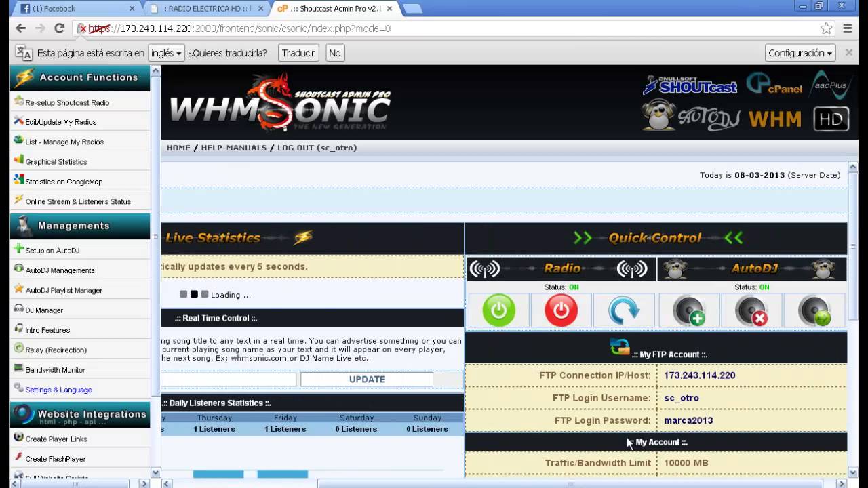Open the translation language dropdown showing inglés

coord(167,53)
